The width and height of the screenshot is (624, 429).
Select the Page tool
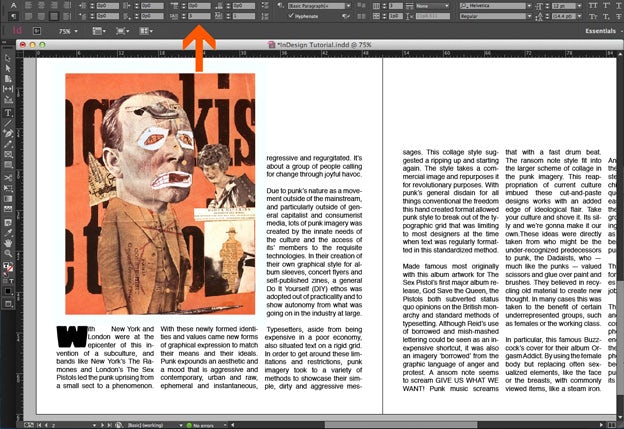(x=8, y=78)
